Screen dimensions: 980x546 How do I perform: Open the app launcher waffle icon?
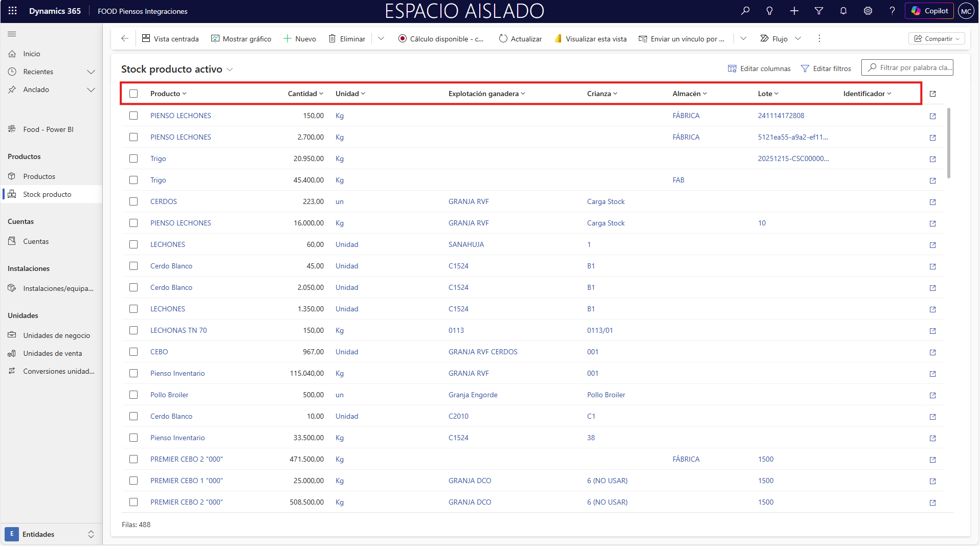pos(13,11)
